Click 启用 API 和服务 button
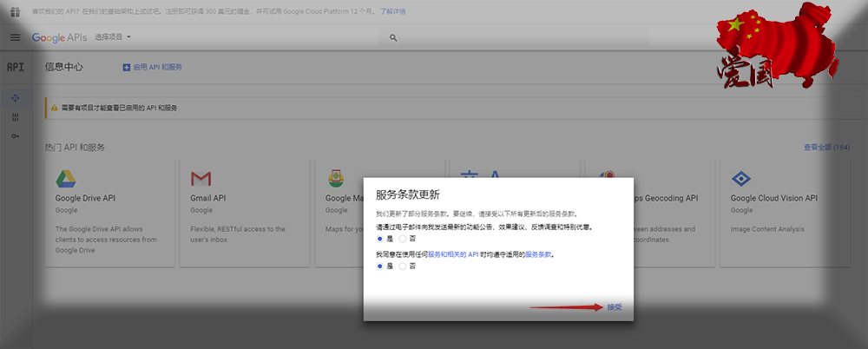 (153, 67)
